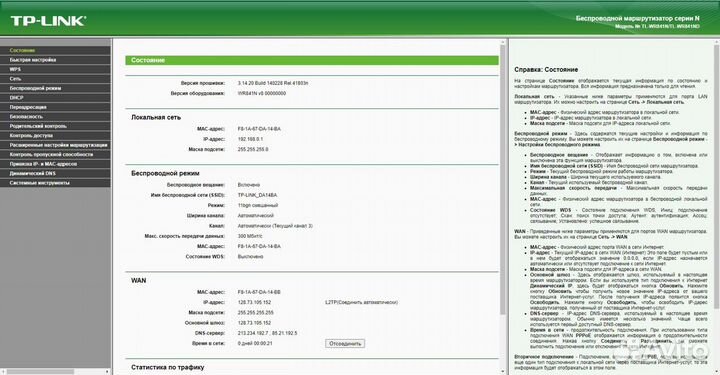Click the LAN IP address 192.168.0.1
This screenshot has height=375, width=720.
(x=250, y=139)
